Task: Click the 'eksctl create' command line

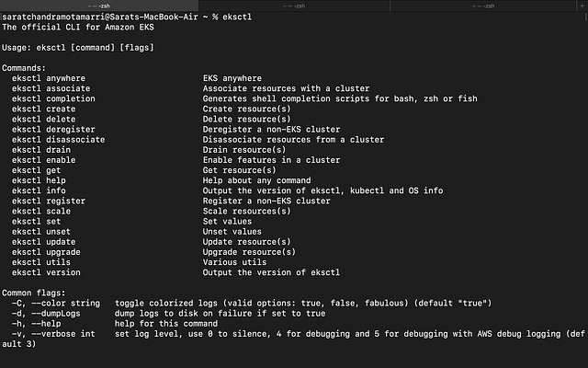Action: pyautogui.click(x=43, y=109)
